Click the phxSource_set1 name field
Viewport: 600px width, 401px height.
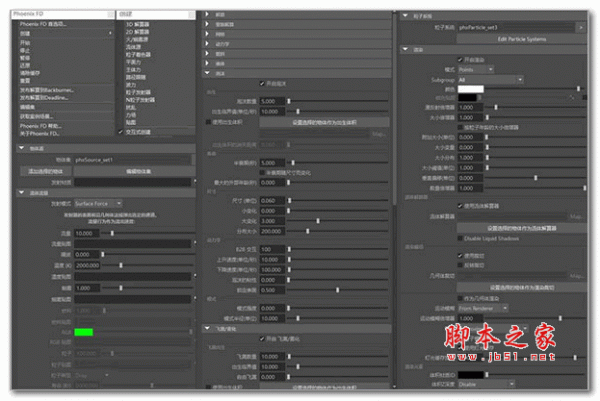coord(132,160)
